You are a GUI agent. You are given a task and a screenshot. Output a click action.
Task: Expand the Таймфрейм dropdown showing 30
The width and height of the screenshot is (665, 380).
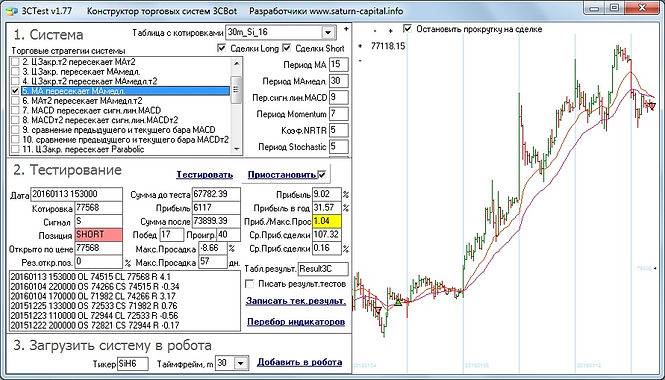(x=241, y=363)
